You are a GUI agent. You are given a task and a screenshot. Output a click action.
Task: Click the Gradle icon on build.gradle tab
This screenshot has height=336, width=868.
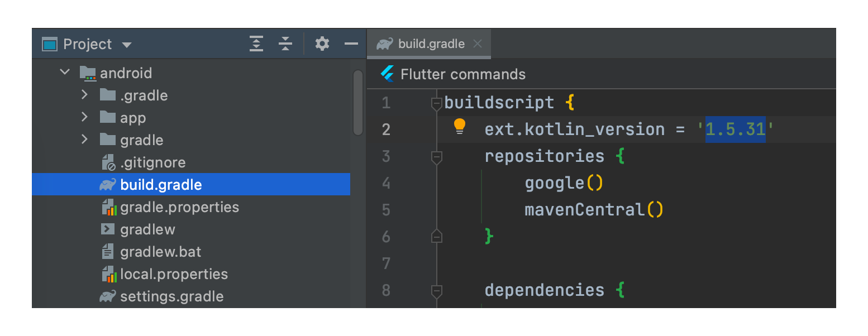pyautogui.click(x=384, y=44)
